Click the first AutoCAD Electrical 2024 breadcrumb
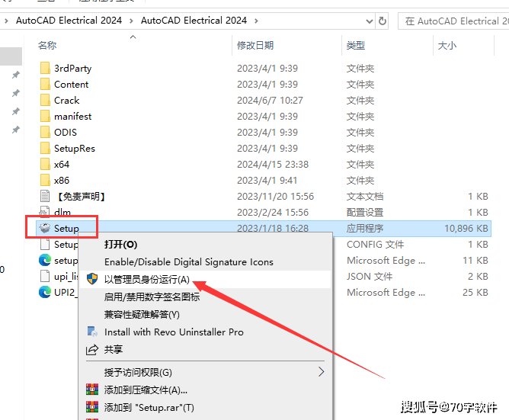The width and height of the screenshot is (509, 420). (x=69, y=21)
